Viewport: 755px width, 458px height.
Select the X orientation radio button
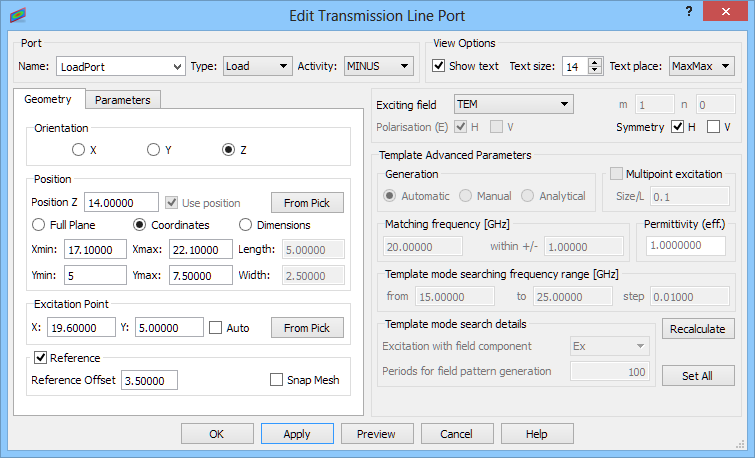tap(78, 150)
